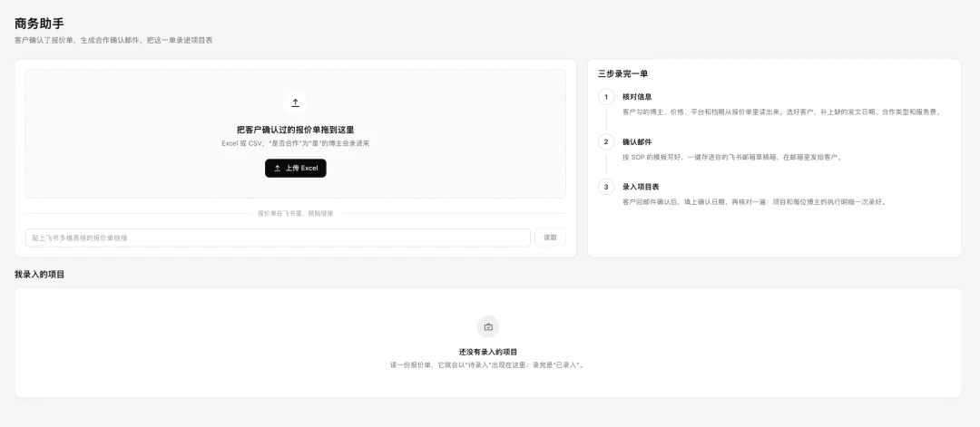Click the 录入项目表 step title
Screen dimensions: 980x427
(641, 187)
